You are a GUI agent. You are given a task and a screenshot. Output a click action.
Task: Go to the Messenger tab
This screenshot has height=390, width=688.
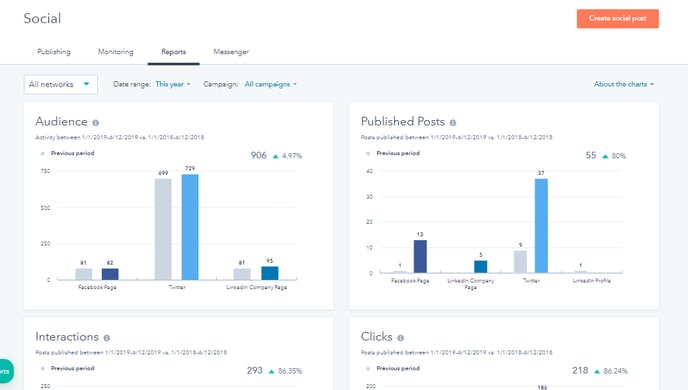pyautogui.click(x=231, y=52)
